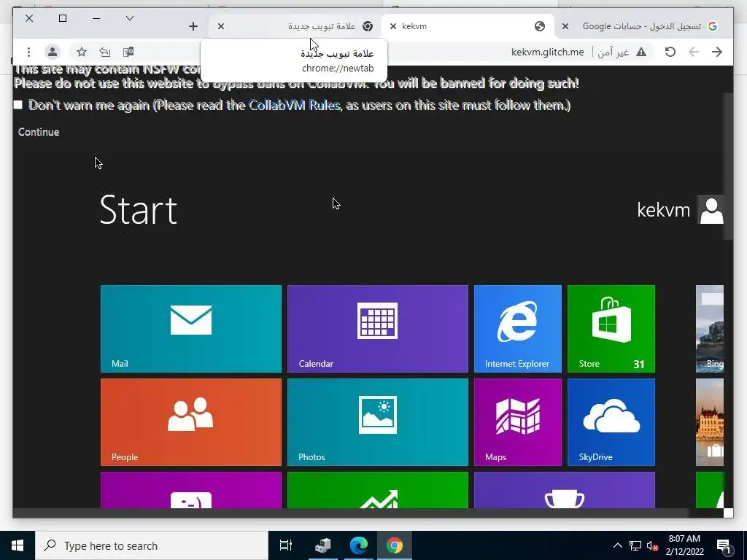This screenshot has width=747, height=560.
Task: Open the travel photo tile below Bing
Action: (x=710, y=422)
